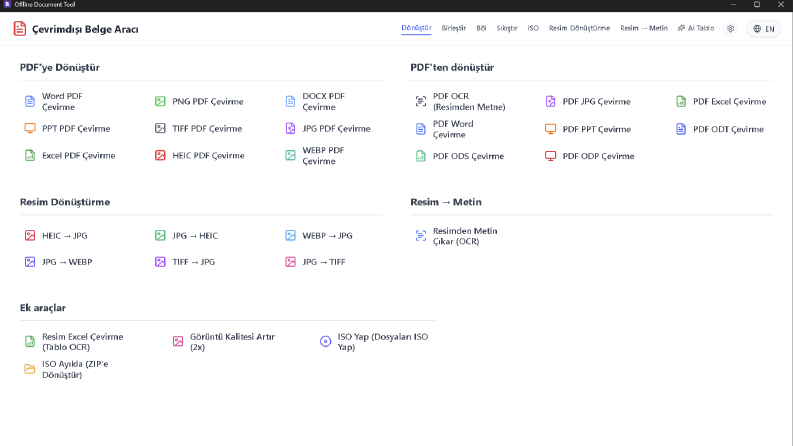Switch language with the EN button
The width and height of the screenshot is (793, 446).
click(x=764, y=29)
